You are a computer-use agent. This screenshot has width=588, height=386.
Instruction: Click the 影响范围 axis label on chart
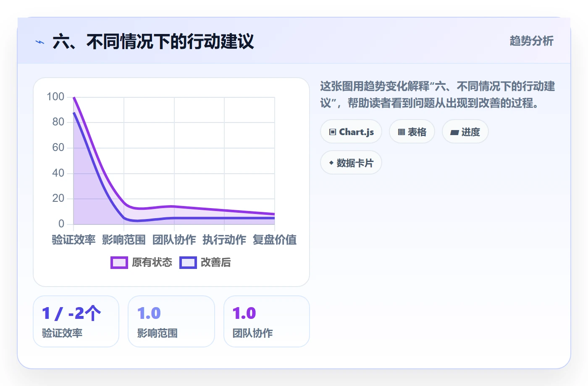124,240
